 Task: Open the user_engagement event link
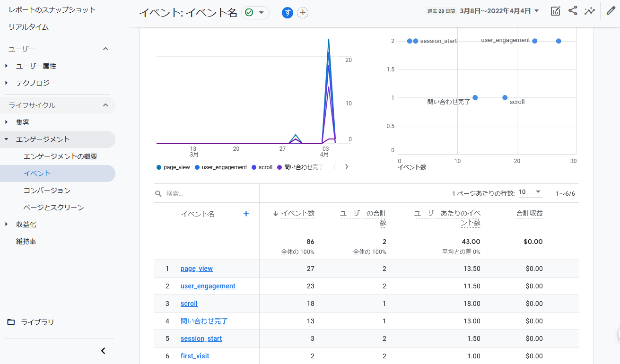click(208, 286)
